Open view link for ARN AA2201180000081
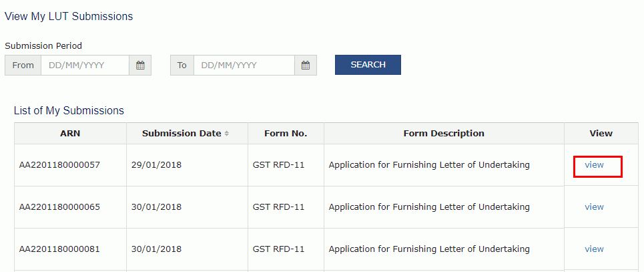644x272 pixels. point(594,249)
